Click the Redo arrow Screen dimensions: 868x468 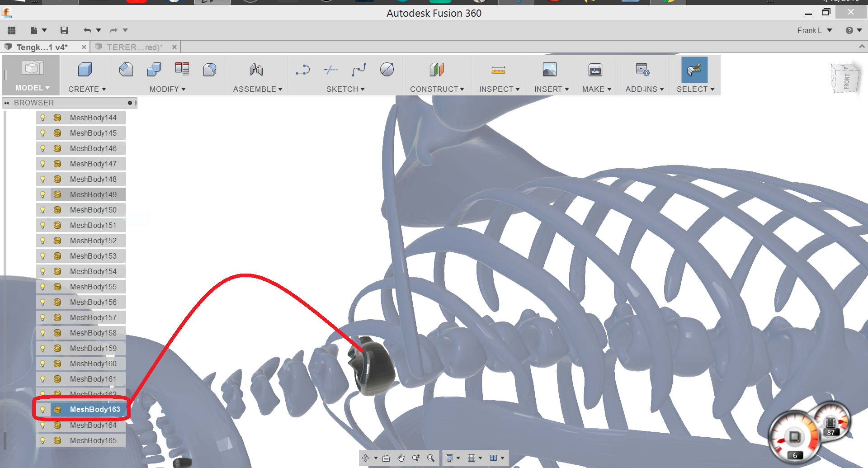[114, 30]
